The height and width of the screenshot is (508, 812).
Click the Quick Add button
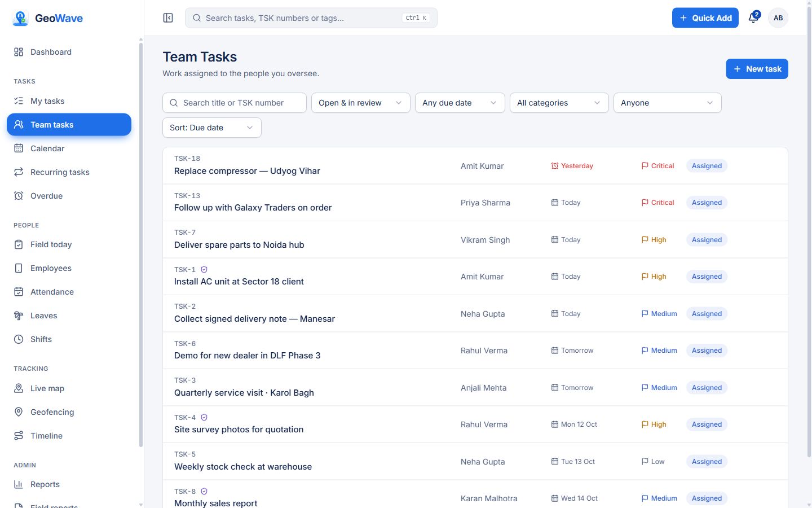coord(705,18)
